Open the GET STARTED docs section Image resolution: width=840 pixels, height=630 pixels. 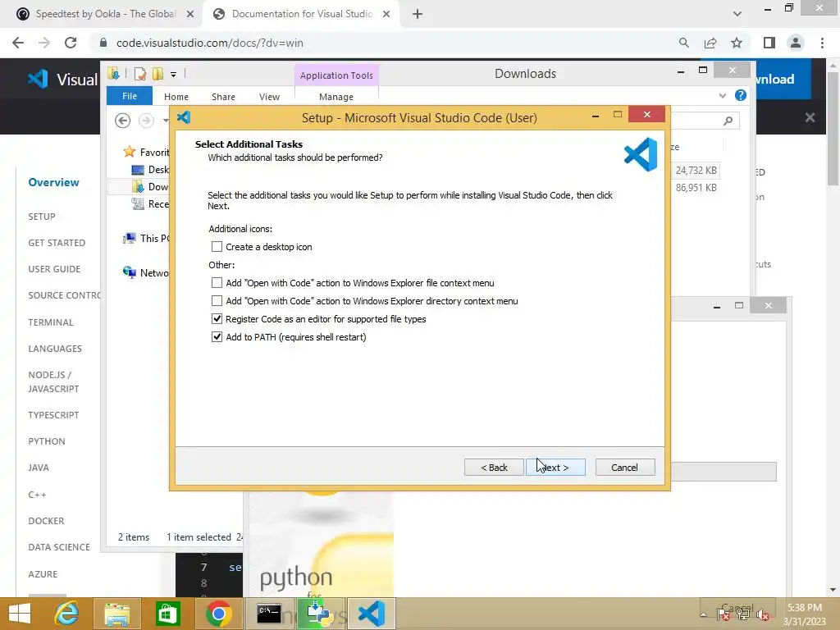[x=57, y=243]
